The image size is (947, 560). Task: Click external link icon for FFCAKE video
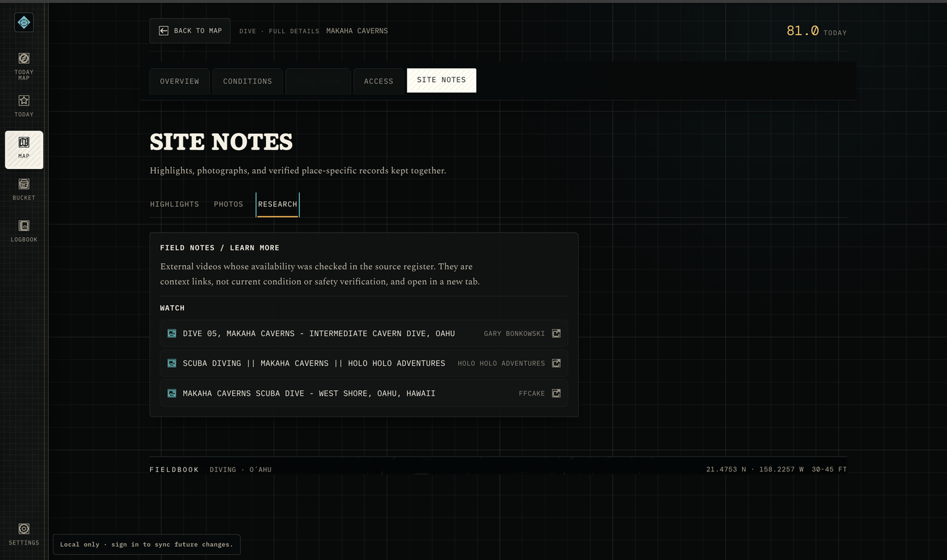coord(556,393)
